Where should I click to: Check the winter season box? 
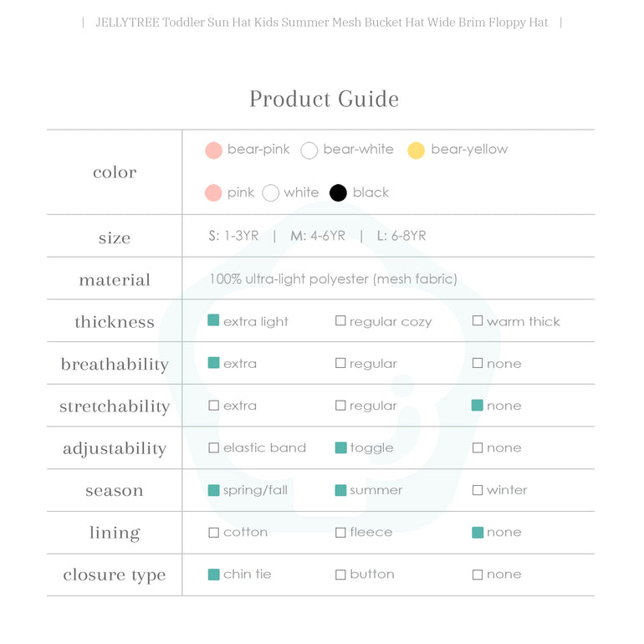point(478,490)
